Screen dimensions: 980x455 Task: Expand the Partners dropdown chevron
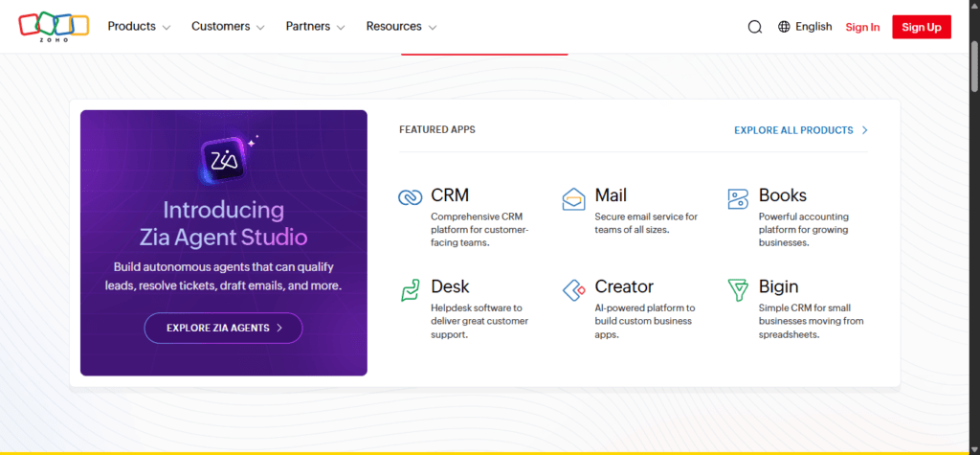[x=341, y=28]
